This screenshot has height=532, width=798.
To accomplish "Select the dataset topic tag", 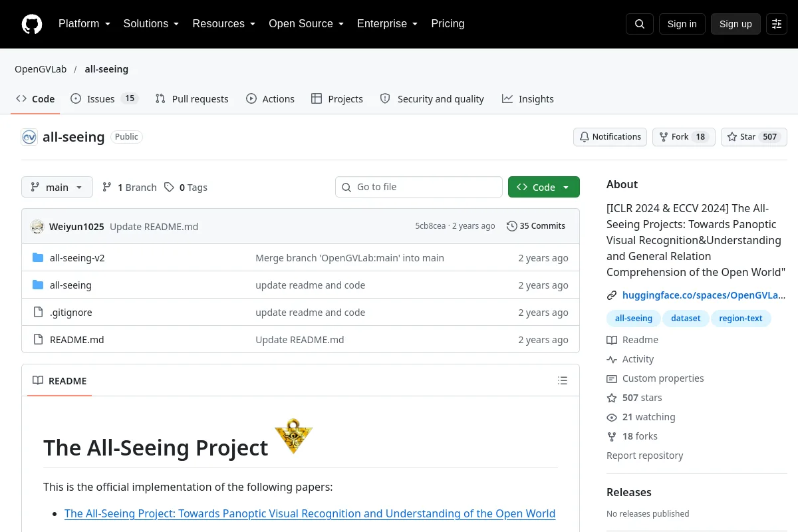I will coord(686,319).
